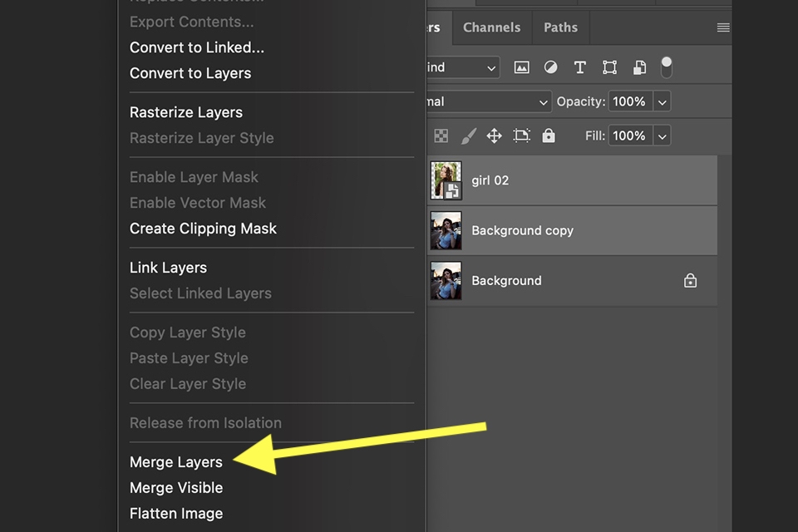Image resolution: width=798 pixels, height=532 pixels.
Task: Select the shape layer filter icon
Action: click(609, 66)
